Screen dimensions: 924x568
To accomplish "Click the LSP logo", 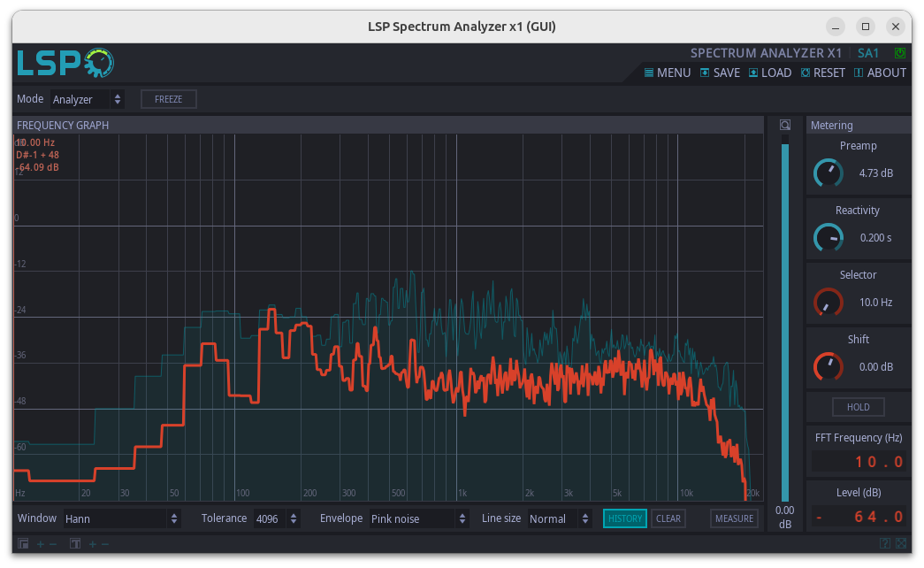I will coord(65,63).
